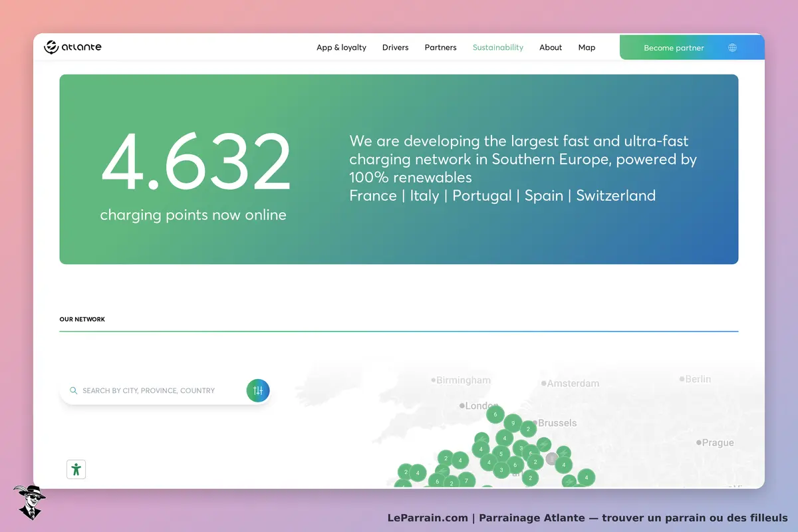This screenshot has height=532, width=798.
Task: Click the magnifier icon in the search bar
Action: click(74, 391)
